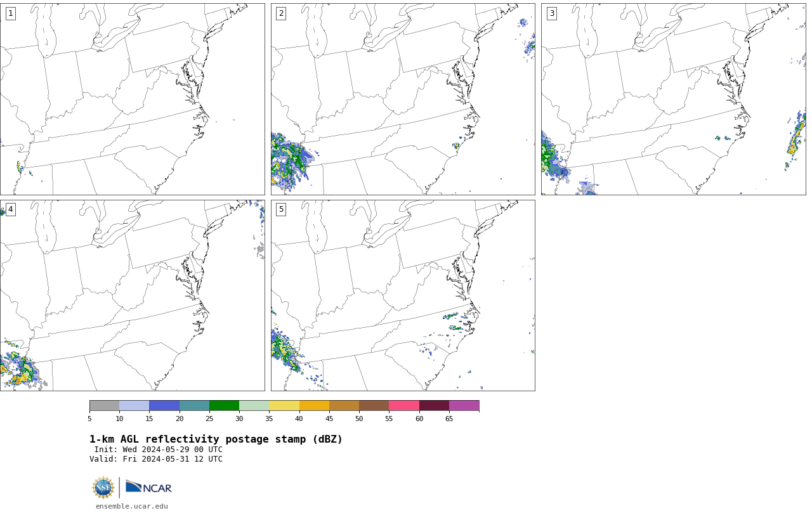
Task: Click the maroon 60-65 dBZ swatch
Action: 434,406
